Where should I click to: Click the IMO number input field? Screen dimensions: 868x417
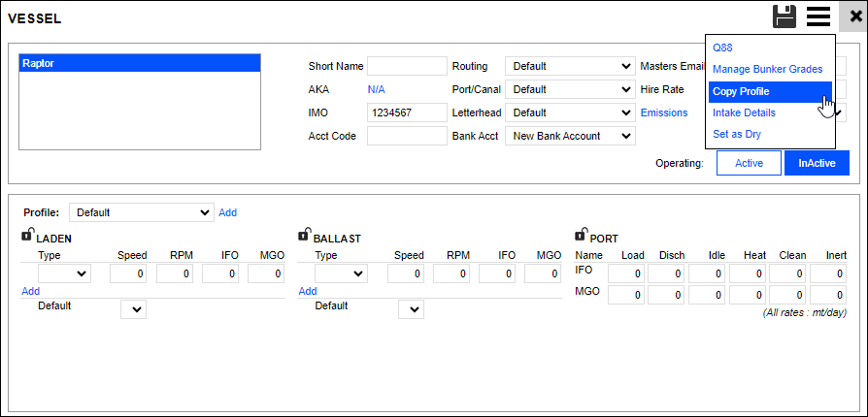tap(406, 112)
